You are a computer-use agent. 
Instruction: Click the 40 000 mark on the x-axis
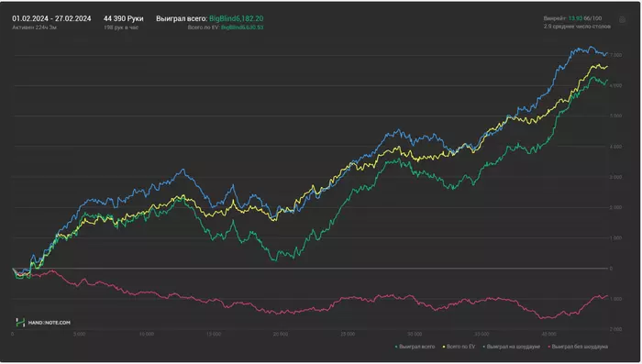549,335
